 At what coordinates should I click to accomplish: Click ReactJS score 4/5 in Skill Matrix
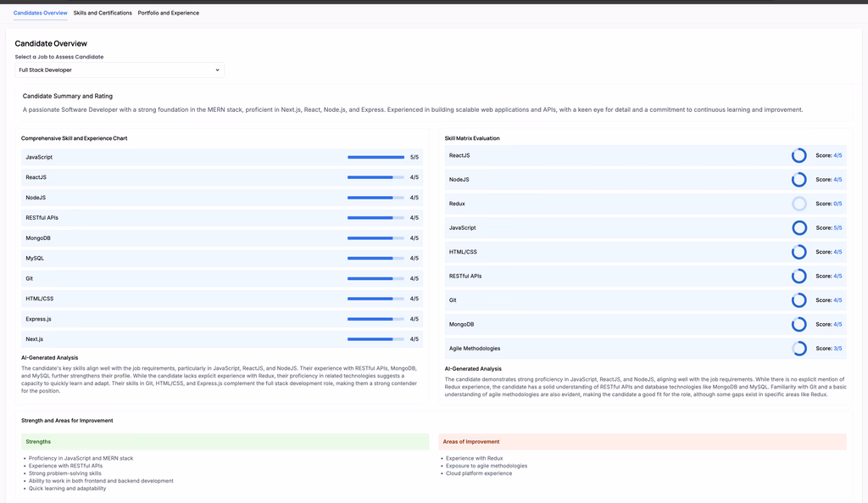click(x=837, y=156)
